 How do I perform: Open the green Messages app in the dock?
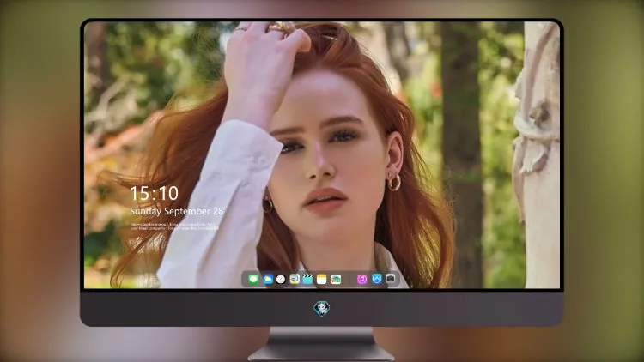(x=253, y=280)
